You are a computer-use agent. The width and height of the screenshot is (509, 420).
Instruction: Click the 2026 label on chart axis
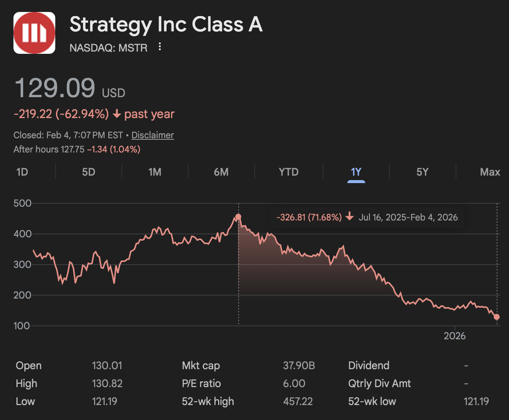[x=454, y=336]
